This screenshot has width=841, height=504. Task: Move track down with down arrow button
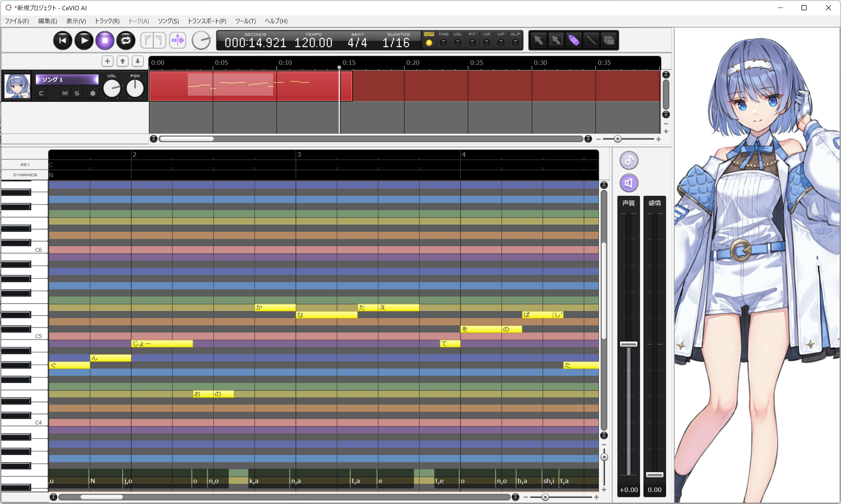pos(138,61)
